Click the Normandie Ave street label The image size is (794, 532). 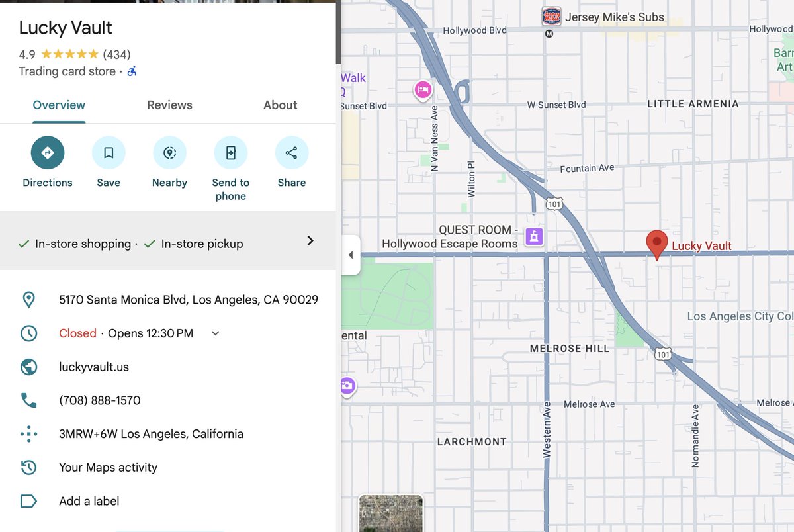pyautogui.click(x=695, y=436)
